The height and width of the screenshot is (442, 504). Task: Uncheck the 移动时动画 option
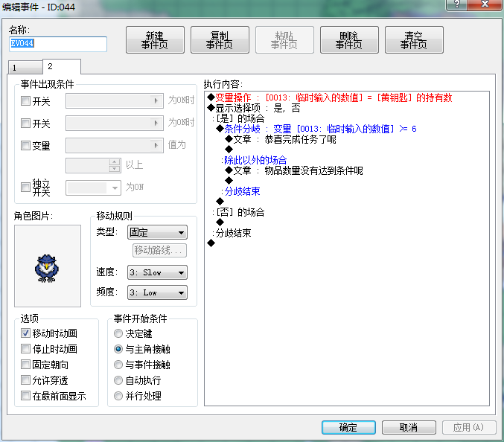[25, 333]
